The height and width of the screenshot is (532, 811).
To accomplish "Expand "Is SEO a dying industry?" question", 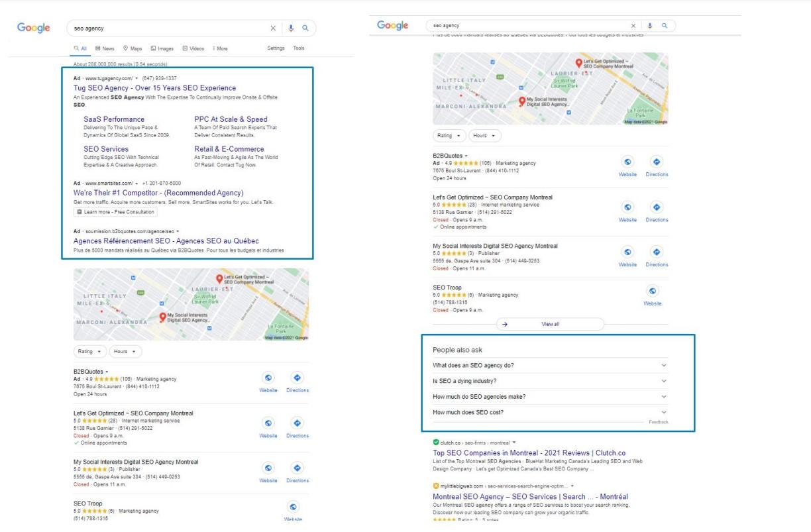I will click(x=550, y=381).
